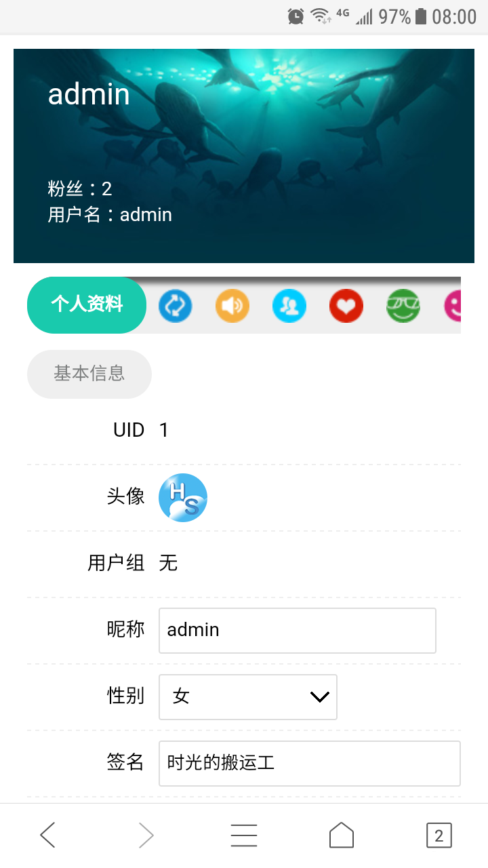Click the 昵称 input field containing admin
The height and width of the screenshot is (868, 488).
click(x=297, y=631)
